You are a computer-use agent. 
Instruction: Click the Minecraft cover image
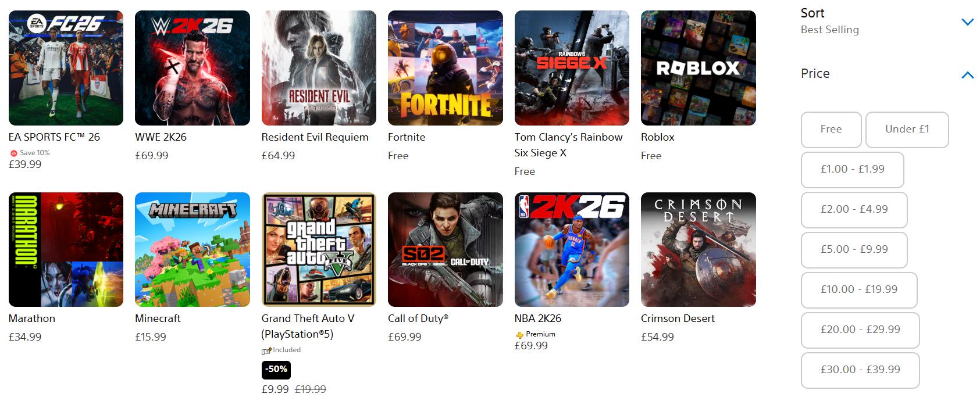pos(192,249)
